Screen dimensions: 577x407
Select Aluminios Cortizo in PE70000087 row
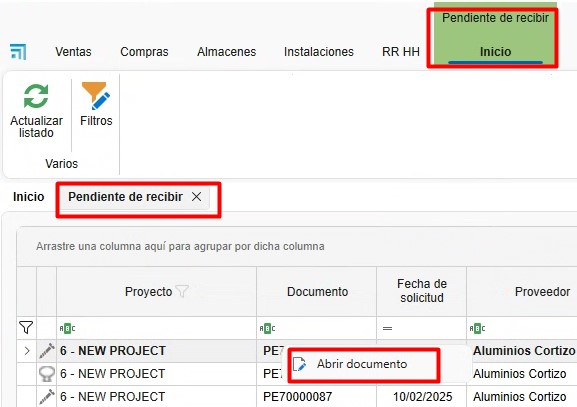click(520, 397)
